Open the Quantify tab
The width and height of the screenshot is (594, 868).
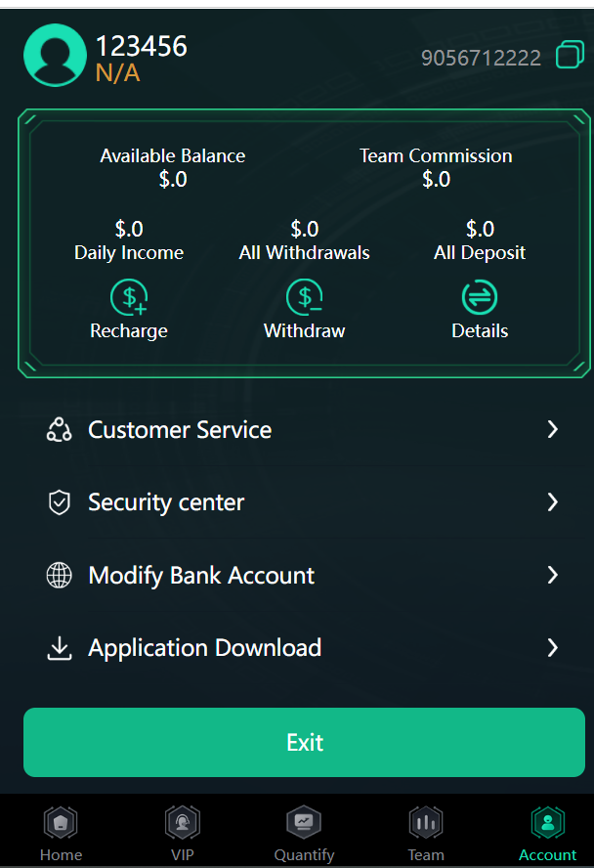coord(304,834)
